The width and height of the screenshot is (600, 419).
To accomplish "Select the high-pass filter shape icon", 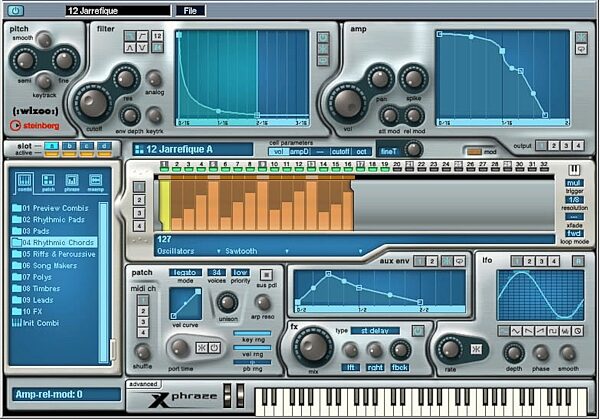I will point(142,36).
